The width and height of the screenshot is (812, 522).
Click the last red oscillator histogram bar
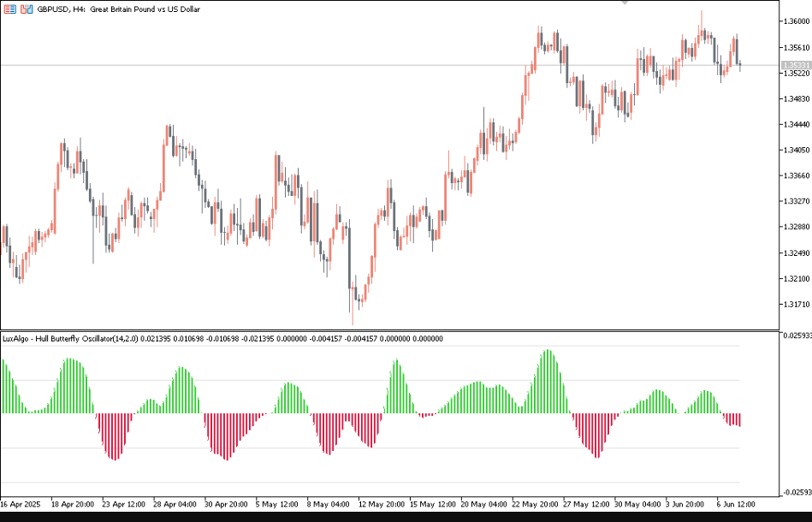pyautogui.click(x=739, y=419)
